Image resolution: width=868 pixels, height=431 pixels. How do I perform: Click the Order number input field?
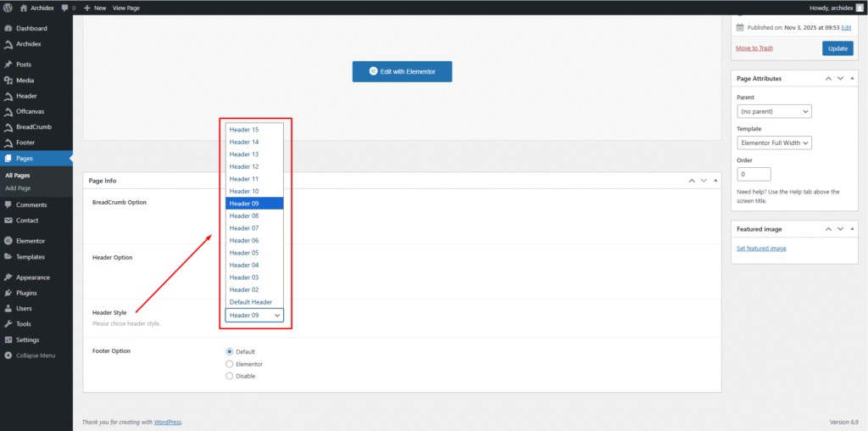754,174
